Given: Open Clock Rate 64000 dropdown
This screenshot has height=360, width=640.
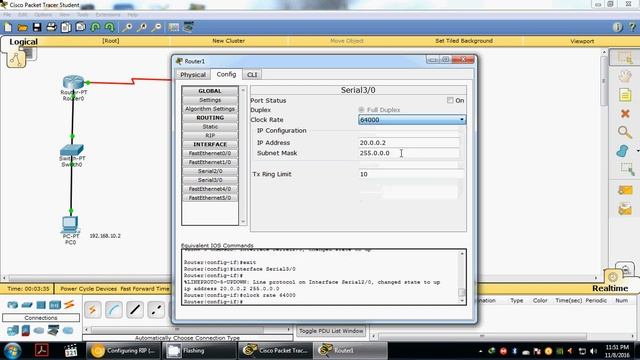Looking at the screenshot, I should [412, 120].
